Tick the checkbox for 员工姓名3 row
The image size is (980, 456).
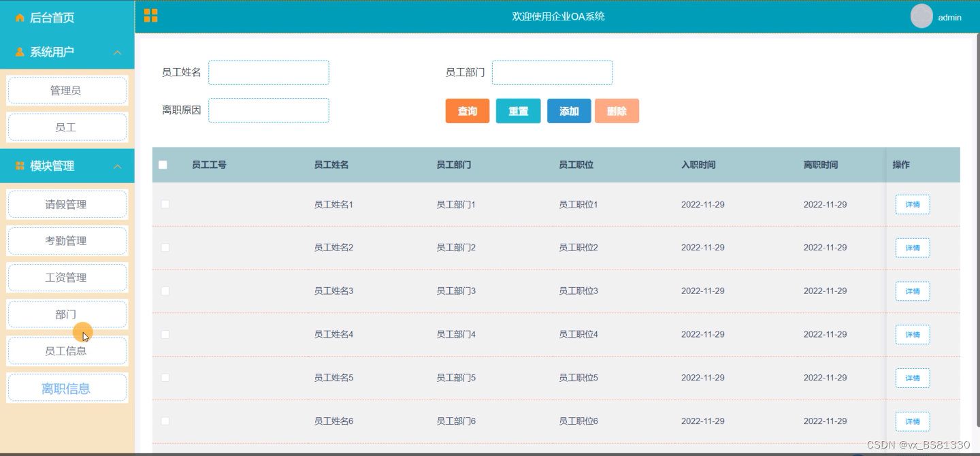tap(165, 291)
